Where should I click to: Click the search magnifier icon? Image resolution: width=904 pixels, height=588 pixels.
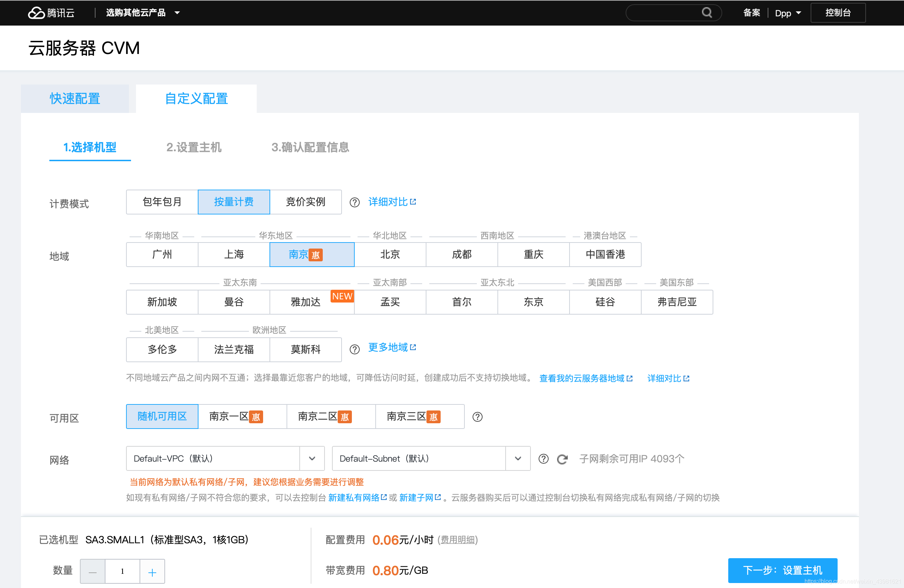pos(707,12)
